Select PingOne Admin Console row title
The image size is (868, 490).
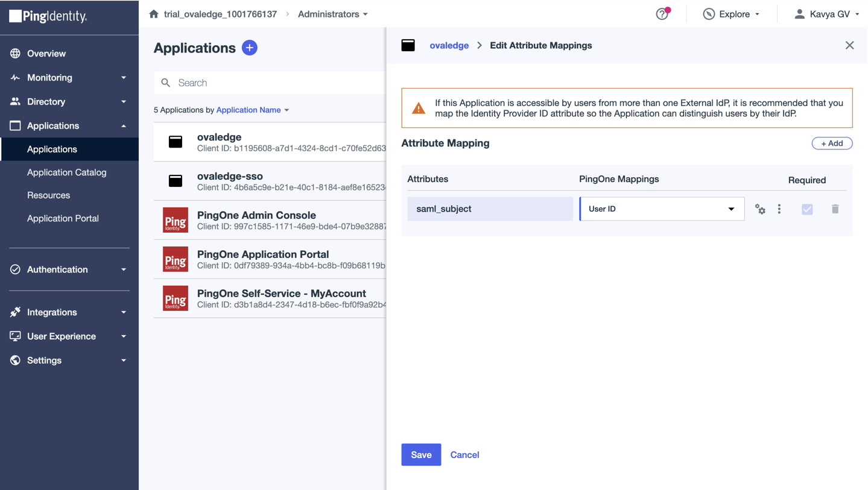[256, 215]
